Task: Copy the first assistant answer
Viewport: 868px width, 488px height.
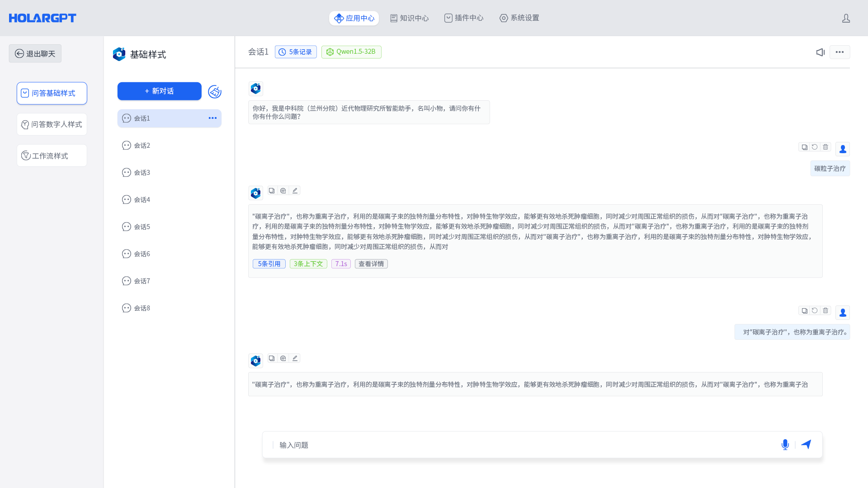Action: point(272,191)
